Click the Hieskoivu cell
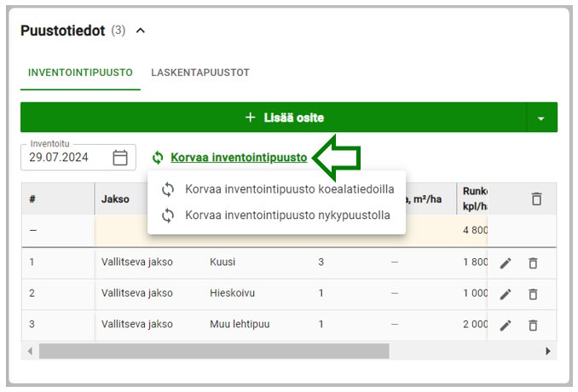This screenshot has width=578, height=392. (x=232, y=293)
